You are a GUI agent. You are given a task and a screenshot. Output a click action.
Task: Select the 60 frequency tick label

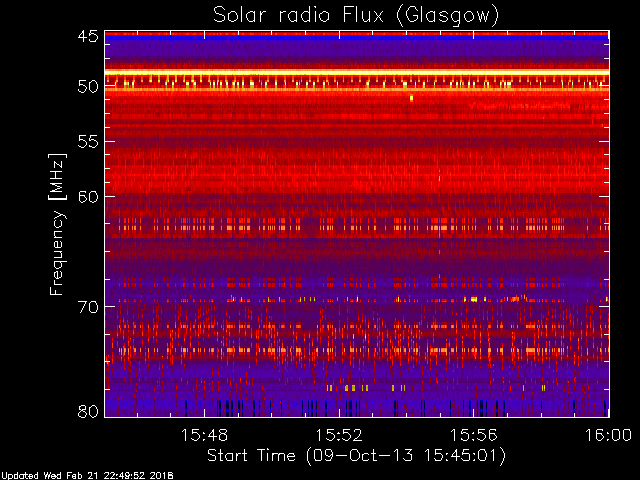coord(88,196)
